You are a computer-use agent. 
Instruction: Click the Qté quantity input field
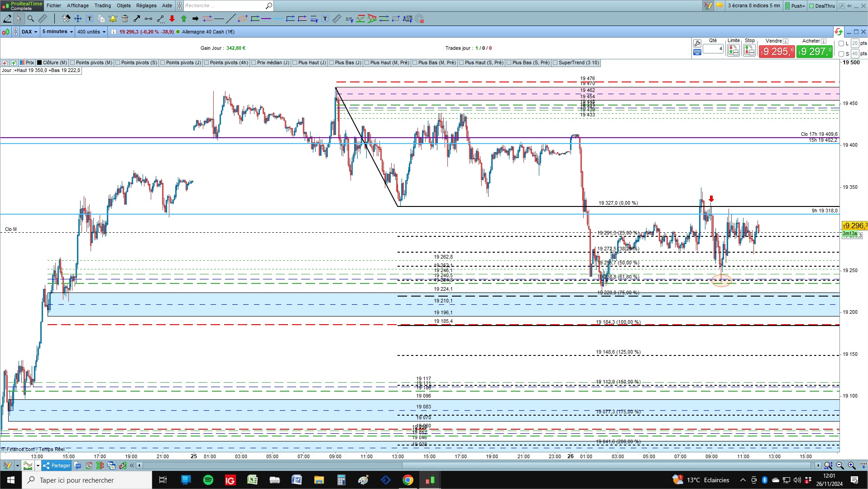(713, 48)
